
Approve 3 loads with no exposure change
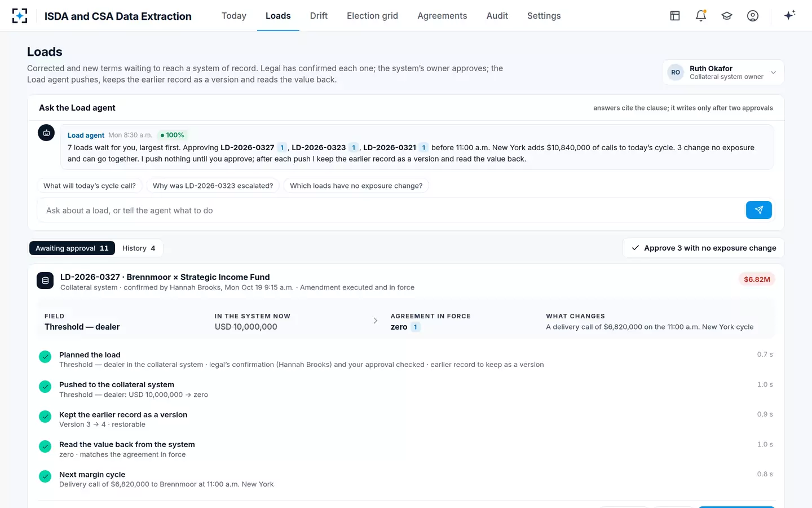(704, 248)
